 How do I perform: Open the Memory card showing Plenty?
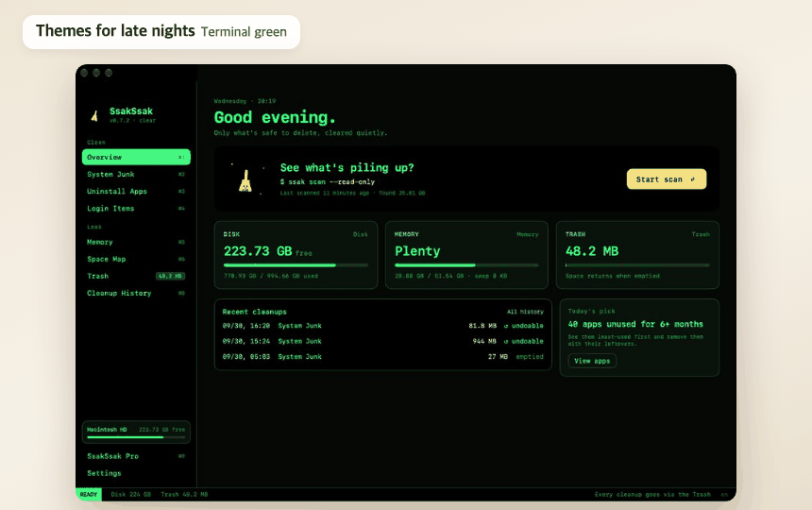[x=466, y=255]
